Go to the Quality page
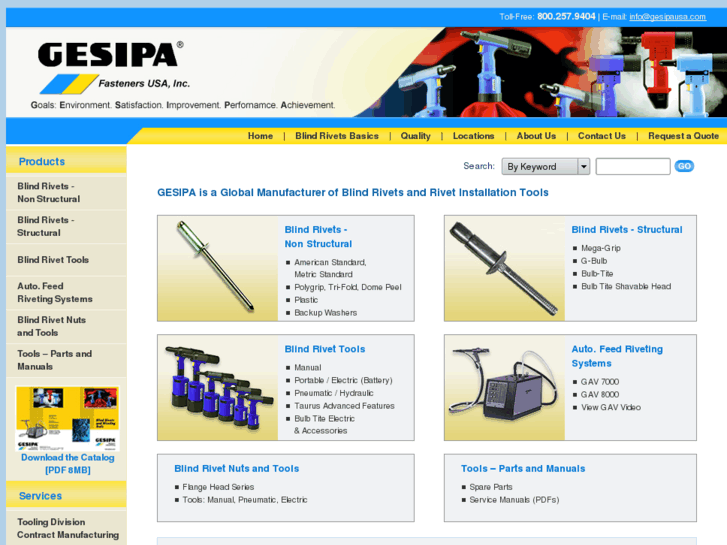 coord(415,136)
